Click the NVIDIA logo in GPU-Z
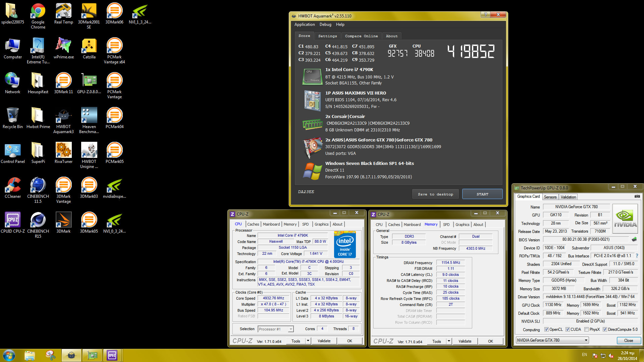 (x=625, y=219)
